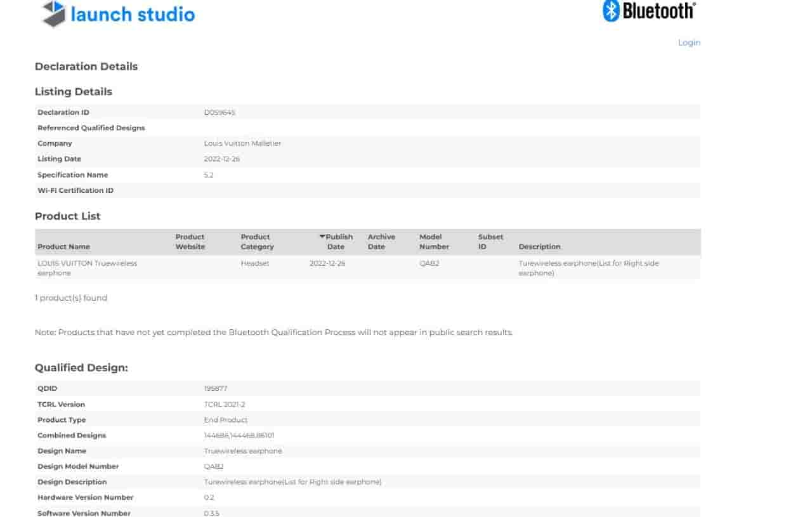
Task: Click the company name Louis Vuitton Malletier
Action: pos(242,143)
